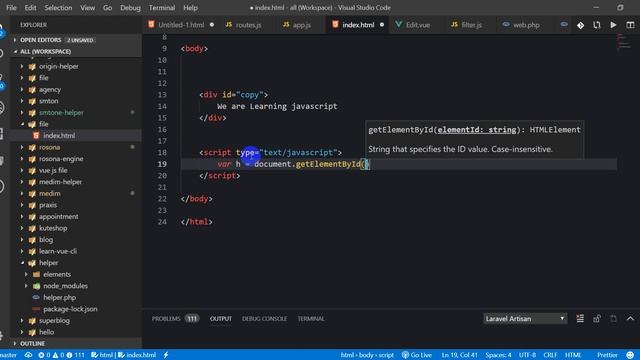Change encoding via UTF-8

(527, 355)
